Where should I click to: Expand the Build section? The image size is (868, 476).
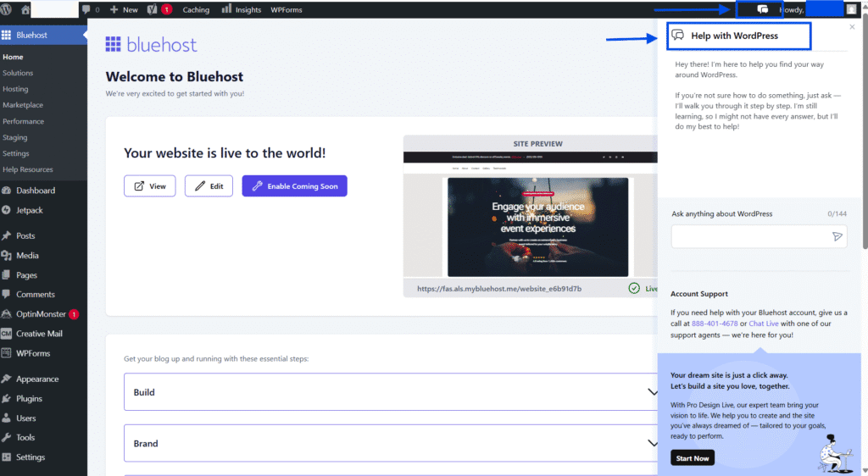391,392
